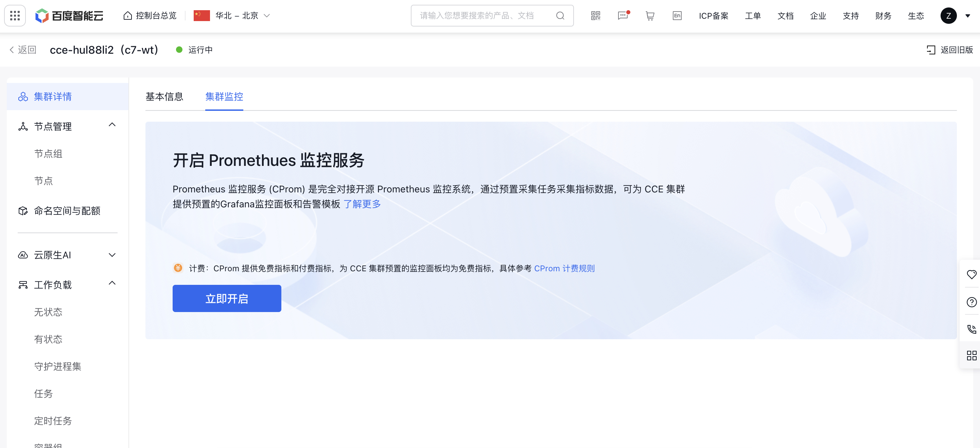This screenshot has height=448, width=980.
Task: Open the QR code icon in header
Action: coord(595,16)
